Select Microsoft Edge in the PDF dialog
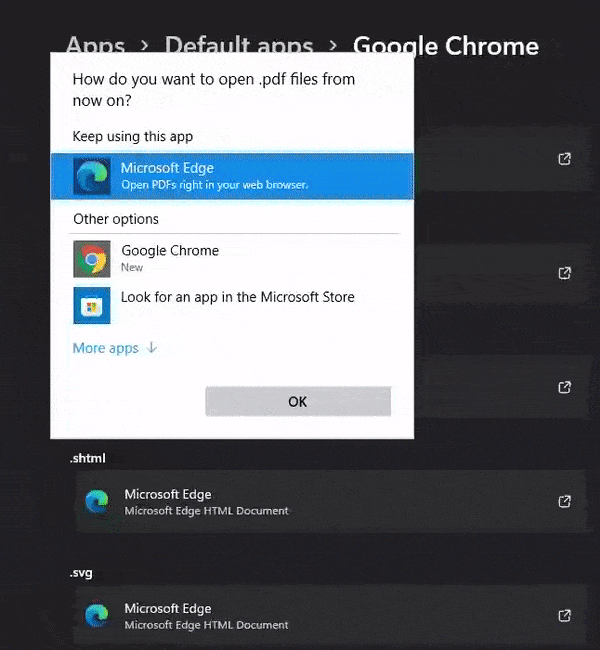Screen dimensions: 600x650 [232, 176]
